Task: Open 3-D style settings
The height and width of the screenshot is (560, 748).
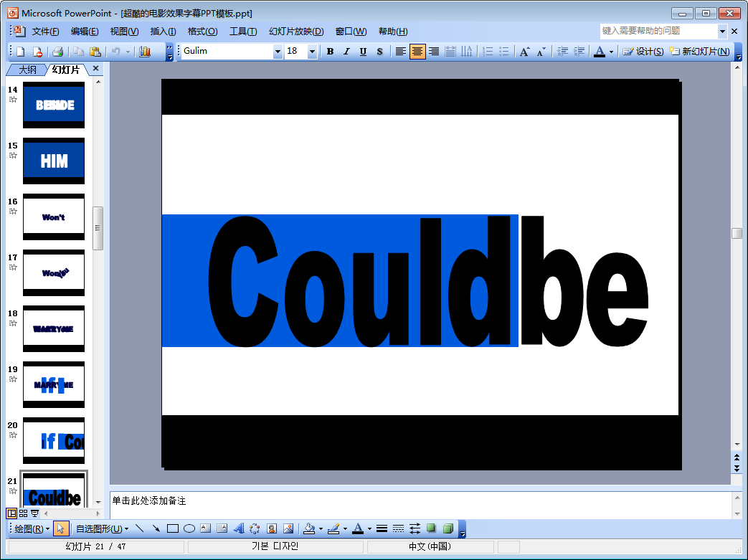Action: (x=448, y=528)
